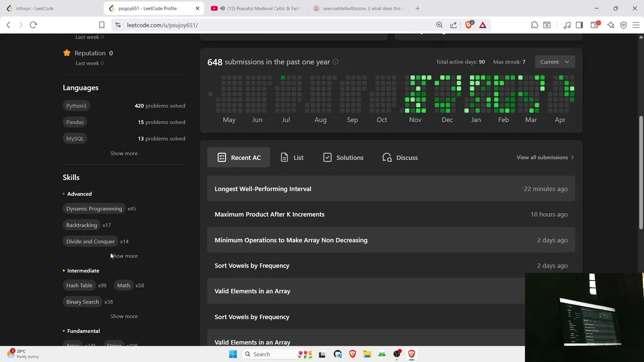The width and height of the screenshot is (644, 362).
Task: Click the submissions info circle icon
Action: (335, 62)
